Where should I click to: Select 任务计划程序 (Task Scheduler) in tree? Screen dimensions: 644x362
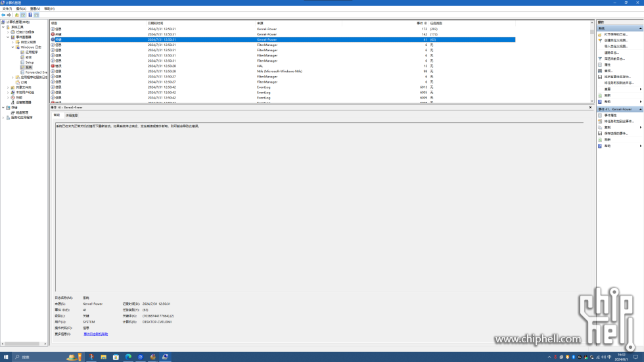(x=25, y=32)
